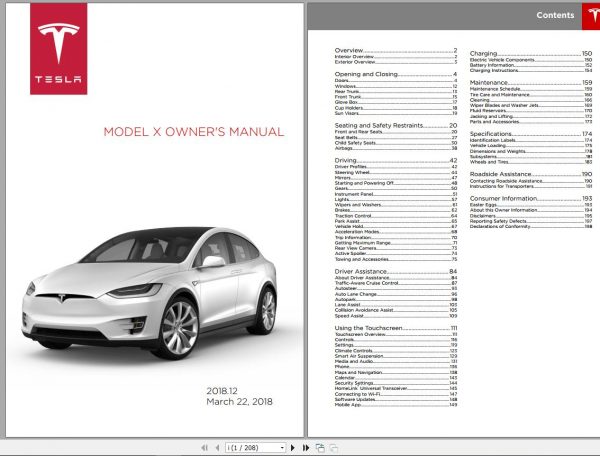Open 'Using the Touchscreen' section heading
Viewport: 600px width, 456px height.
[x=396, y=328]
